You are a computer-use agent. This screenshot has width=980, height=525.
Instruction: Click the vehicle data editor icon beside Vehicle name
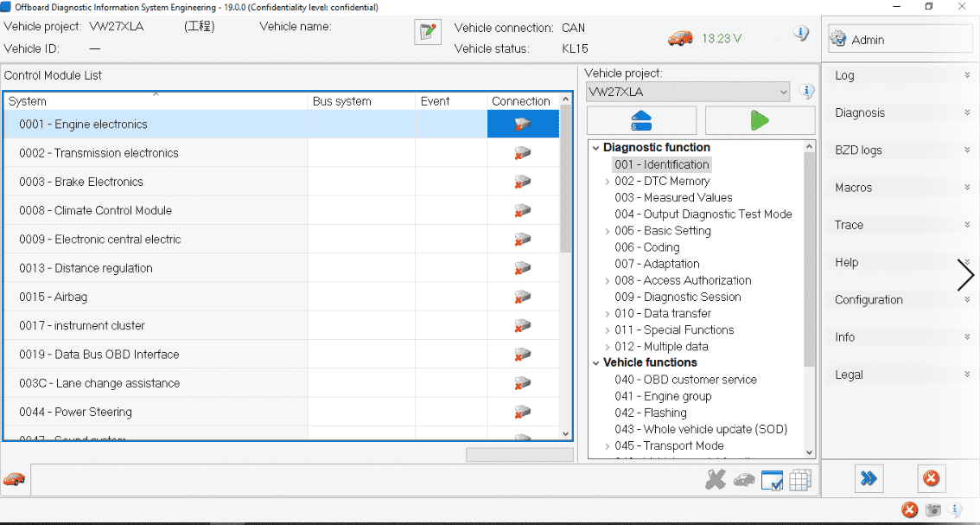click(427, 31)
